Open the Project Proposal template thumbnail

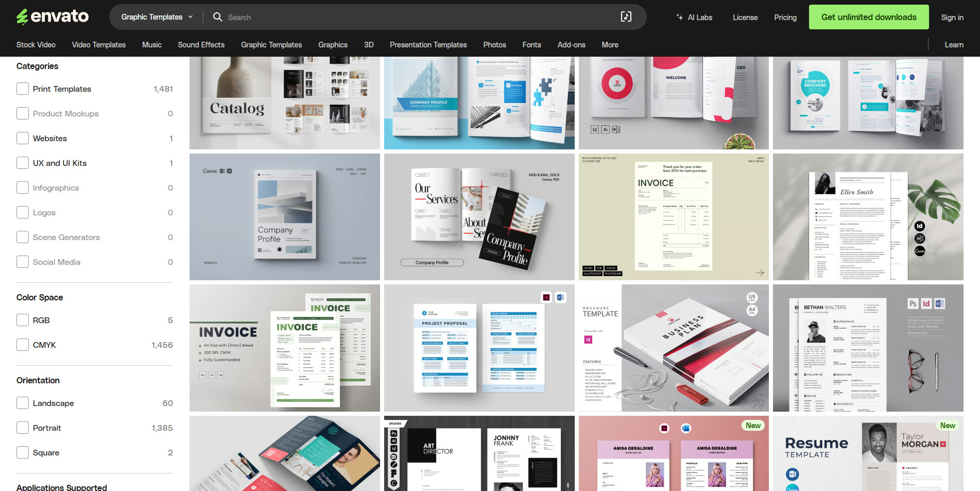pyautogui.click(x=479, y=348)
